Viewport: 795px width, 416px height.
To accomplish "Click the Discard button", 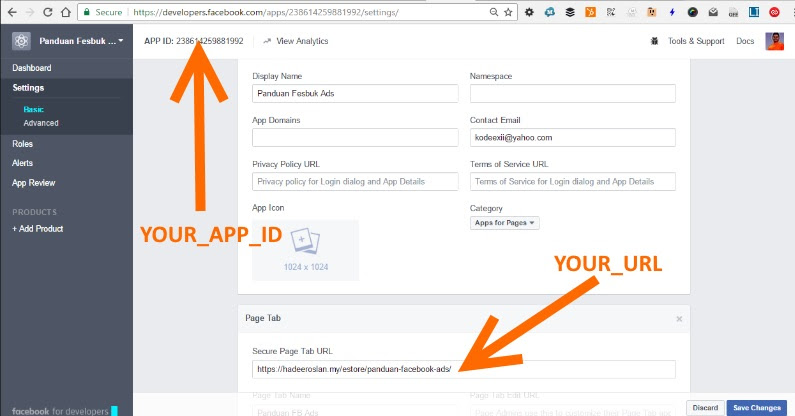I will pos(705,408).
